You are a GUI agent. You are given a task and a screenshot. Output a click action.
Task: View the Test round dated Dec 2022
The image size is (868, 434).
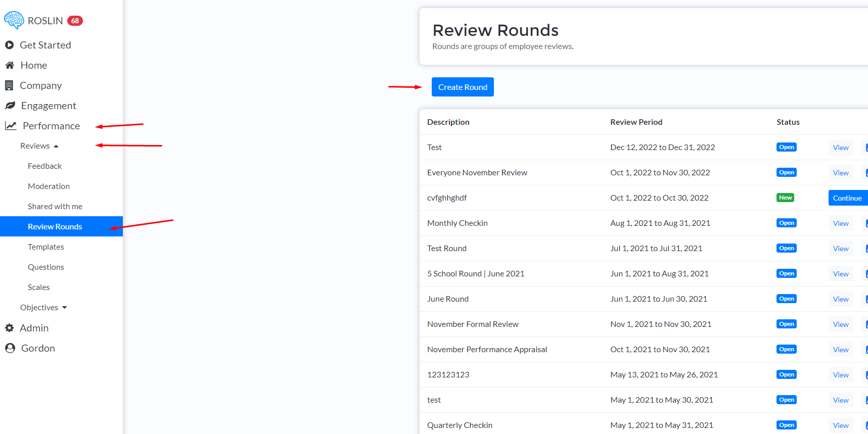[x=841, y=148]
